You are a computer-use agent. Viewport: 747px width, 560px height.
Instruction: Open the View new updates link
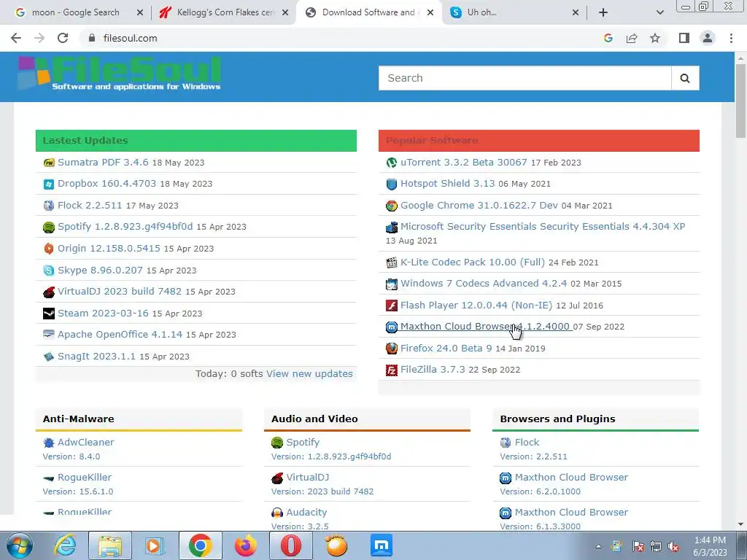[309, 374]
